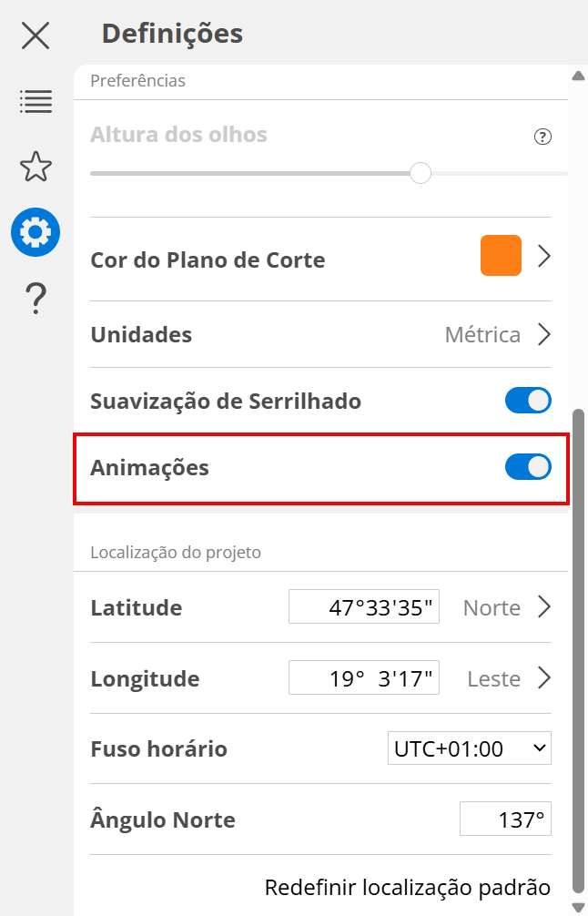Click the Altura dos olhos slider handle
588x916 pixels.
(420, 172)
